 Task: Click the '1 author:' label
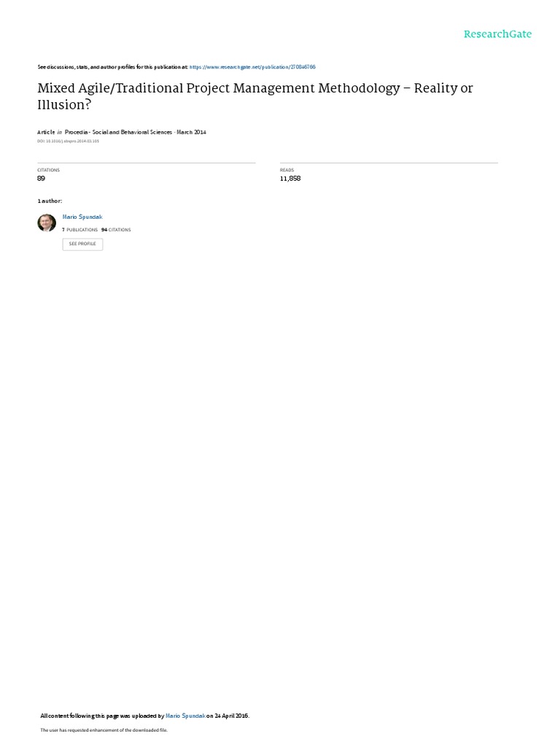click(50, 201)
